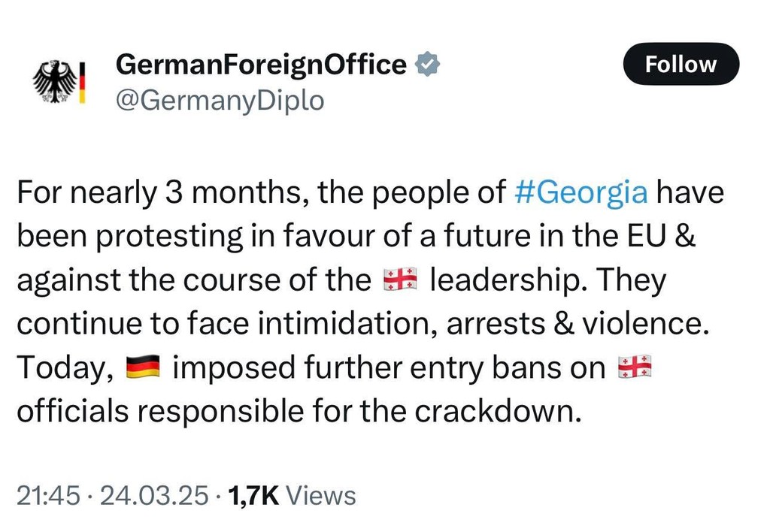770x532 pixels.
Task: Click the 21:45 post time
Action: pos(47,496)
